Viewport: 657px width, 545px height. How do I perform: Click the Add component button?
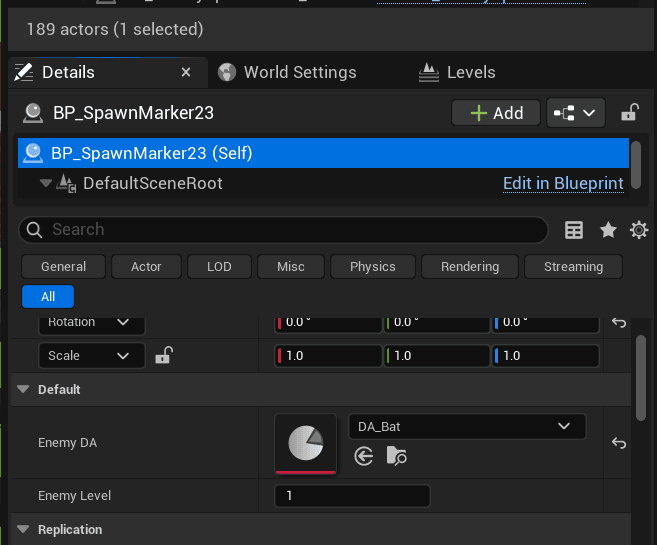[496, 113]
